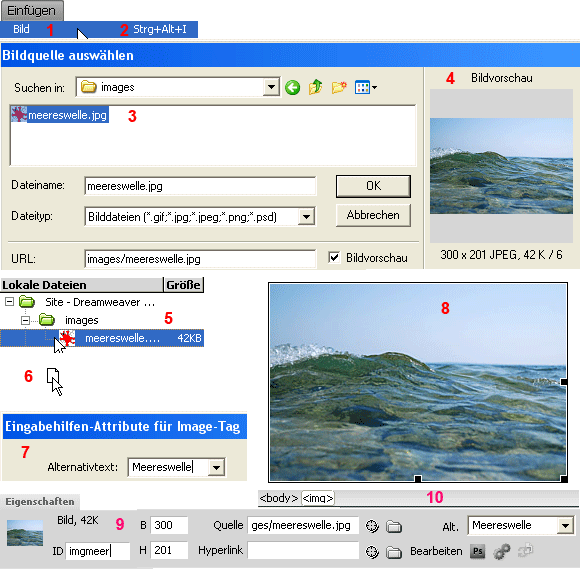Create a new folder in the dialog
Image resolution: width=580 pixels, height=569 pixels.
coord(339,88)
